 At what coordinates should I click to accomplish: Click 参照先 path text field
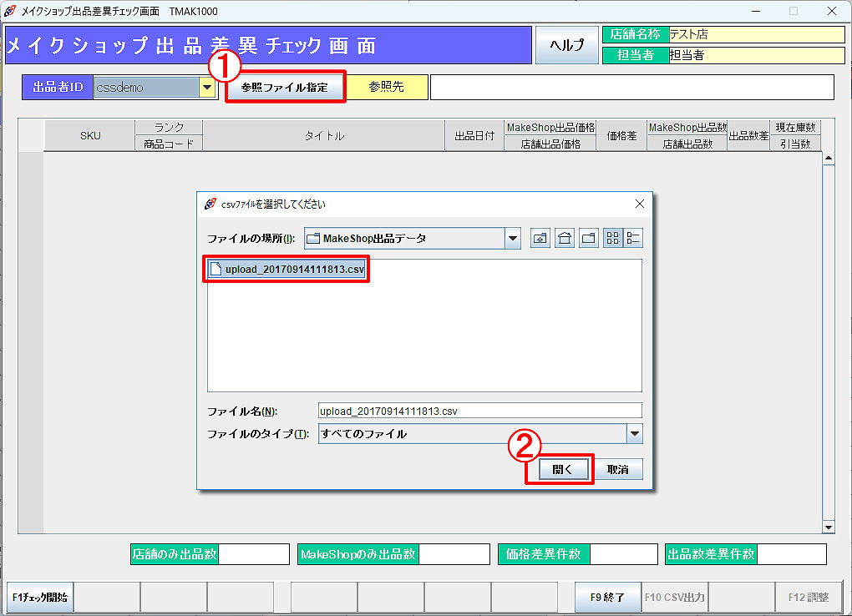[632, 87]
